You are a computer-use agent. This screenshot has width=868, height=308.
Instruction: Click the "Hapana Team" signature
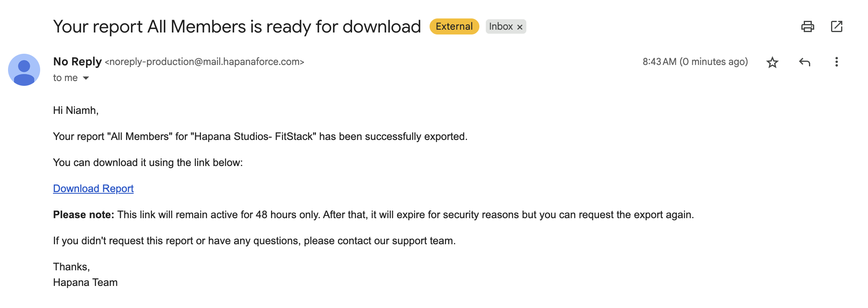click(x=85, y=282)
